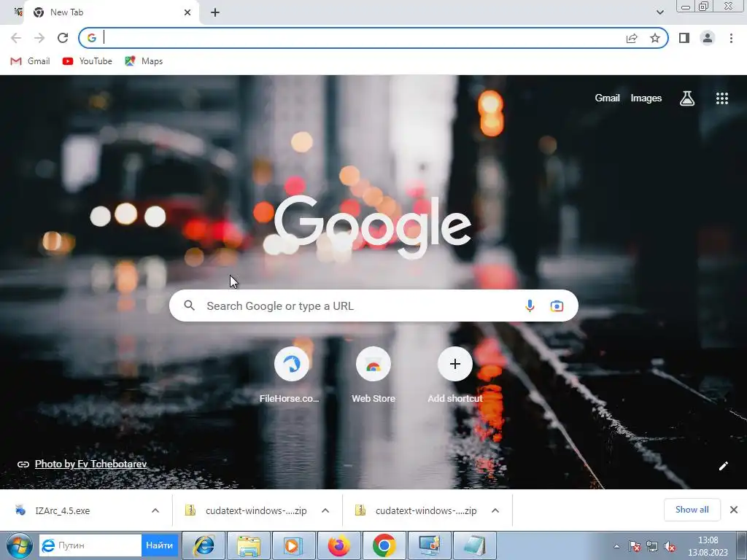The image size is (747, 560).
Task: Launch Internet Explorer from the taskbar
Action: 204,545
